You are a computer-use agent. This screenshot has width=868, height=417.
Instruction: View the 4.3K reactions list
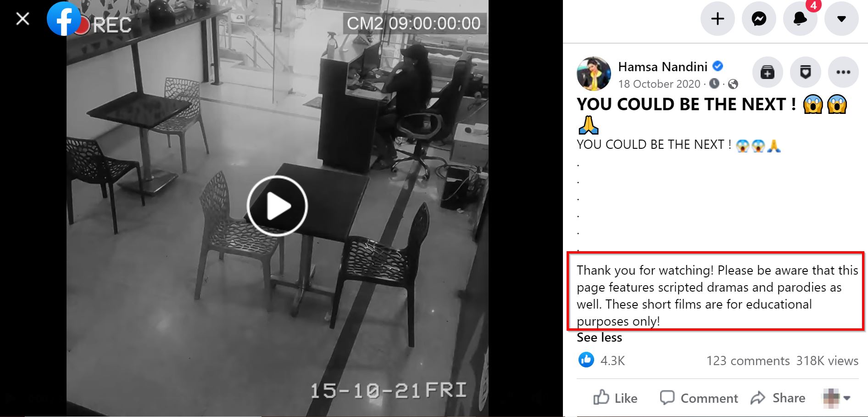601,361
